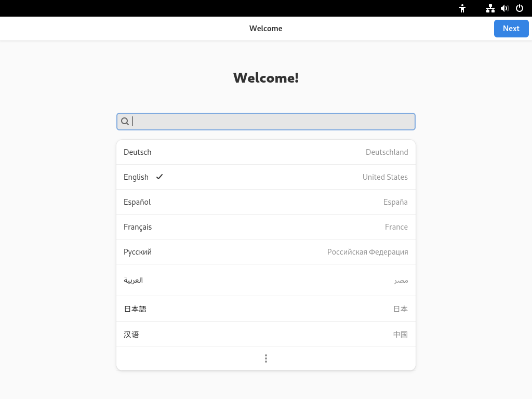This screenshot has width=532, height=399.
Task: Select the English language row
Action: pyautogui.click(x=266, y=177)
